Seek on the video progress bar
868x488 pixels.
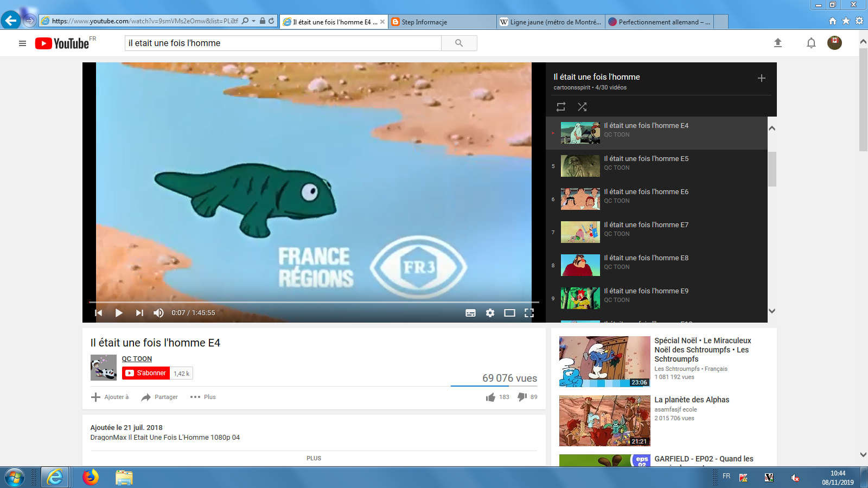[x=314, y=302]
